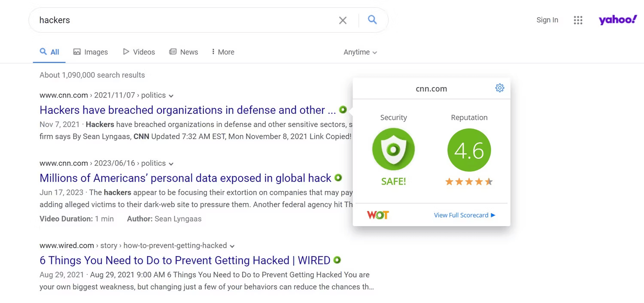Click the magnifier search button
The width and height of the screenshot is (644, 303).
372,19
